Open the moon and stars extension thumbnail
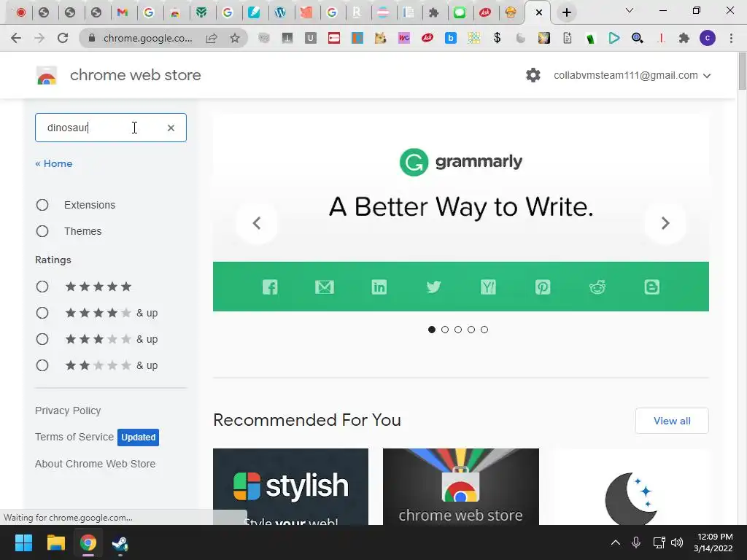 pos(631,486)
